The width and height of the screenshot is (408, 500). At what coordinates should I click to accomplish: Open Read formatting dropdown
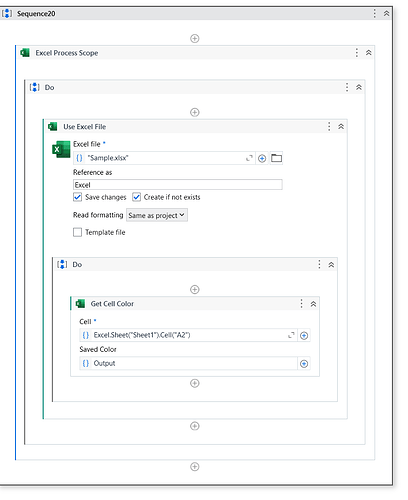click(157, 215)
